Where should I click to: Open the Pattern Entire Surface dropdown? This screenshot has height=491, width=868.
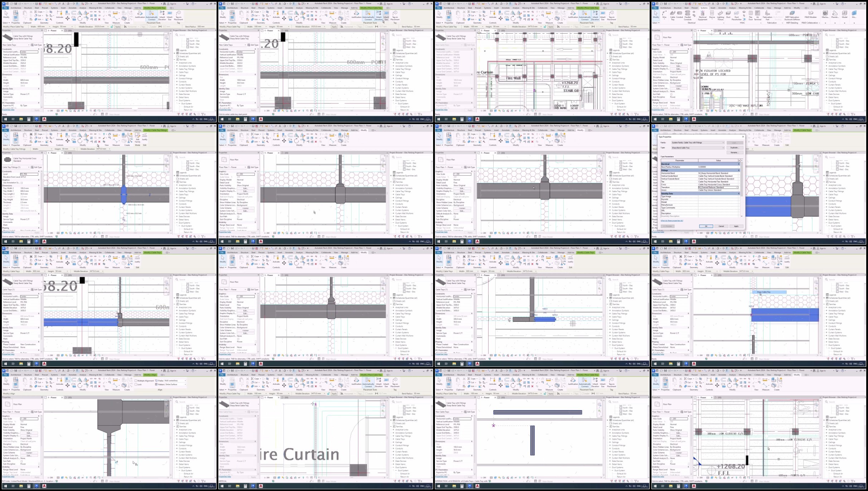[175, 384]
